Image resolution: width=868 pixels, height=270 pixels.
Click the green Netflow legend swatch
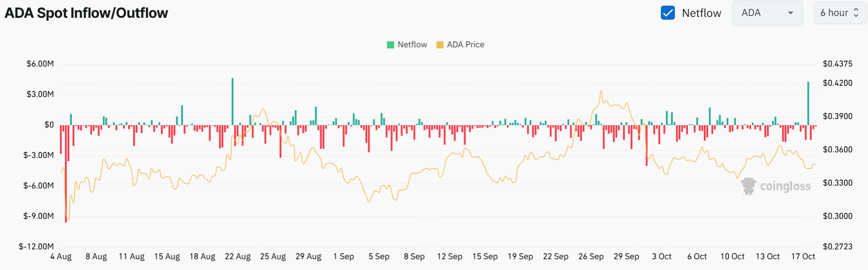click(x=390, y=45)
